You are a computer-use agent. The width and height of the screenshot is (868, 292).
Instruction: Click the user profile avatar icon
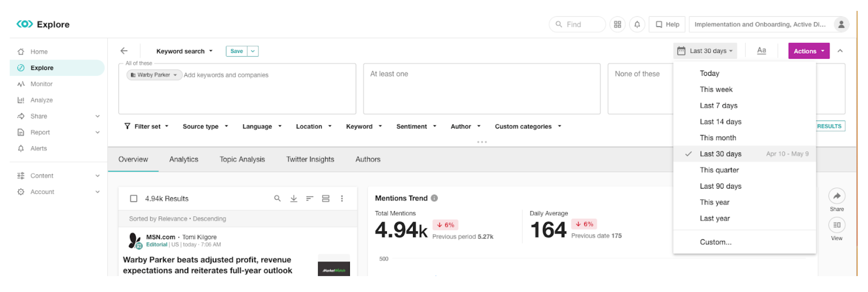841,24
